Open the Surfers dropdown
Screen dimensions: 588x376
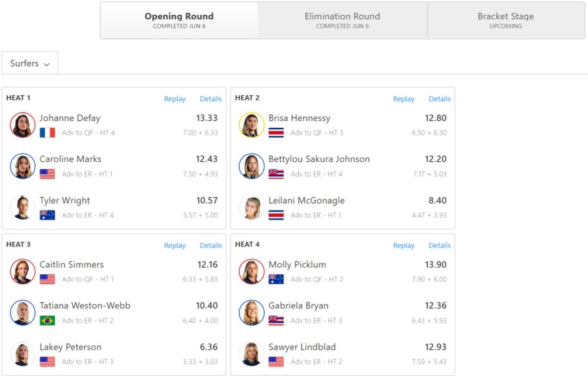click(x=30, y=64)
